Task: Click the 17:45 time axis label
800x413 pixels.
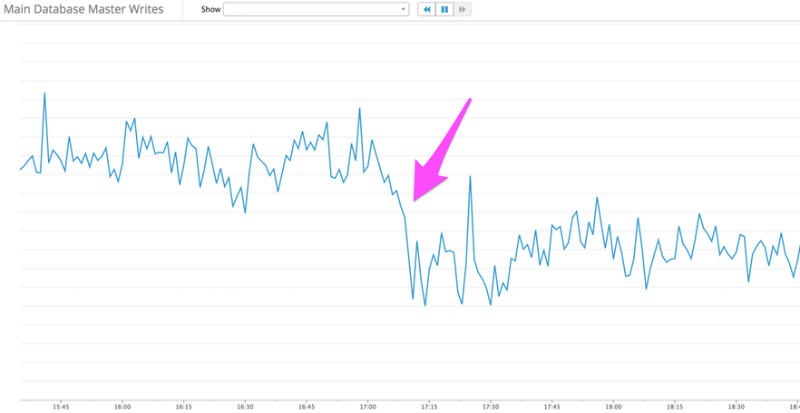Action: (x=552, y=407)
